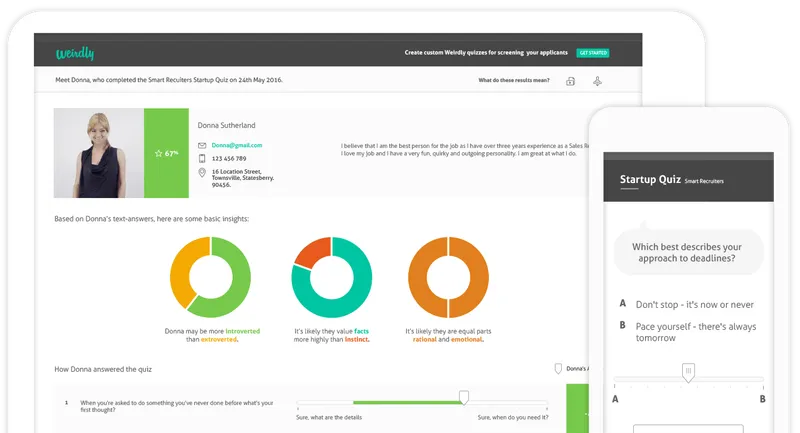
Task: Click the marker icon beside 'Donna's' legend
Action: [x=558, y=369]
